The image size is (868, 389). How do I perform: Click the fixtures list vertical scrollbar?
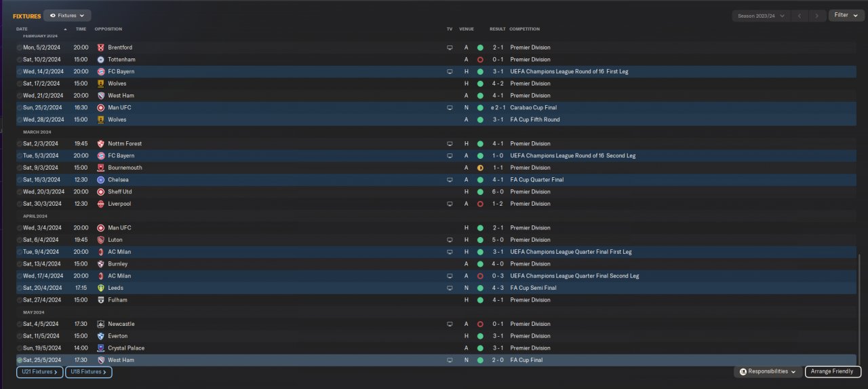[859, 310]
